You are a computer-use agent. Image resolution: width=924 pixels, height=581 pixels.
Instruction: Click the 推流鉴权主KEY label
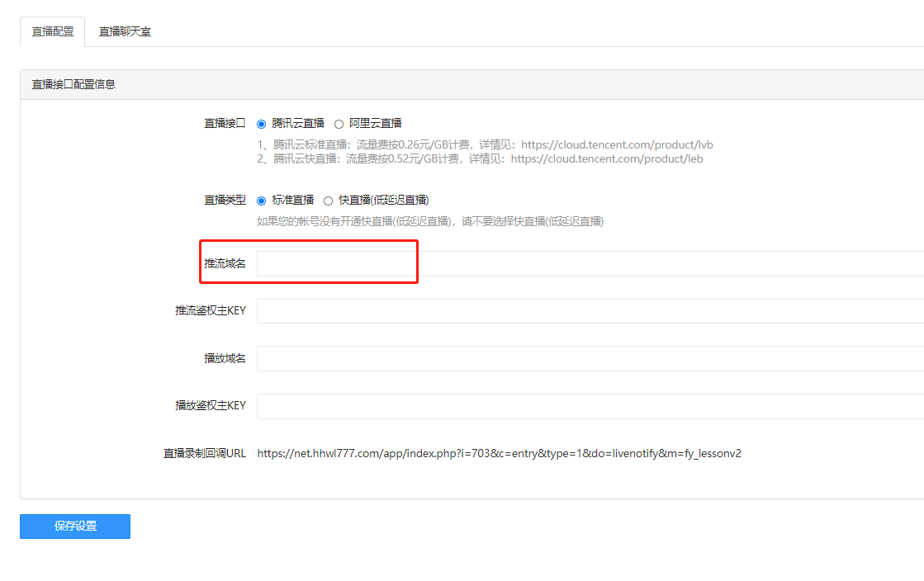pyautogui.click(x=211, y=310)
